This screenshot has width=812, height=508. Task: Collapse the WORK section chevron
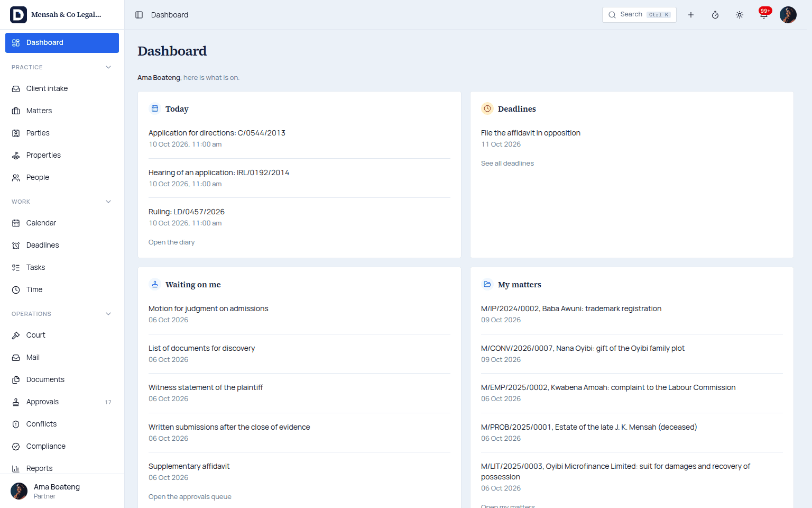(x=108, y=202)
